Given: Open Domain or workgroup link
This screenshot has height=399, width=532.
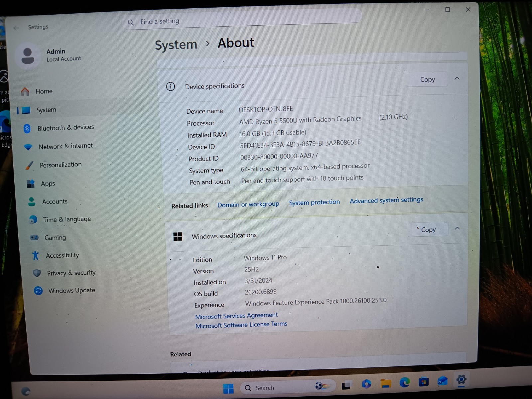Looking at the screenshot, I should pyautogui.click(x=248, y=204).
